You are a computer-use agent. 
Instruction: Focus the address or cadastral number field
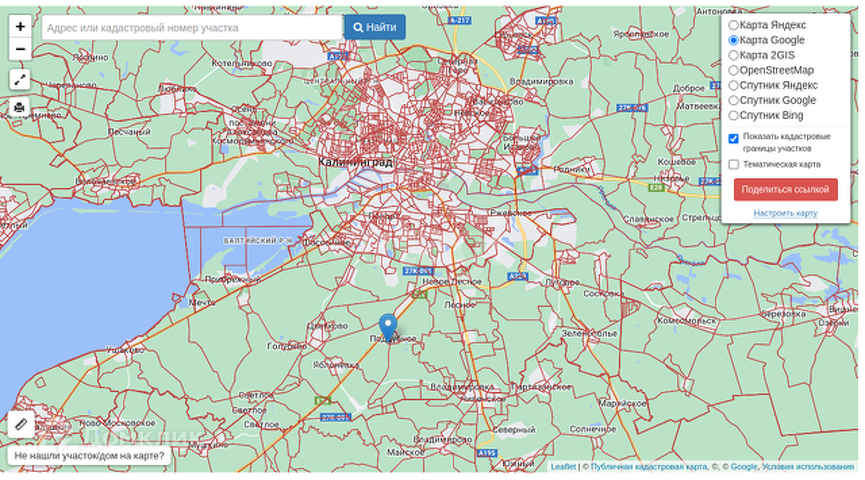click(x=192, y=28)
